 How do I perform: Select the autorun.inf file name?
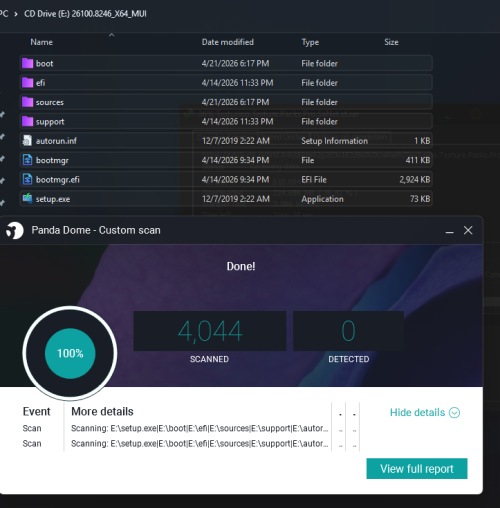coord(56,141)
